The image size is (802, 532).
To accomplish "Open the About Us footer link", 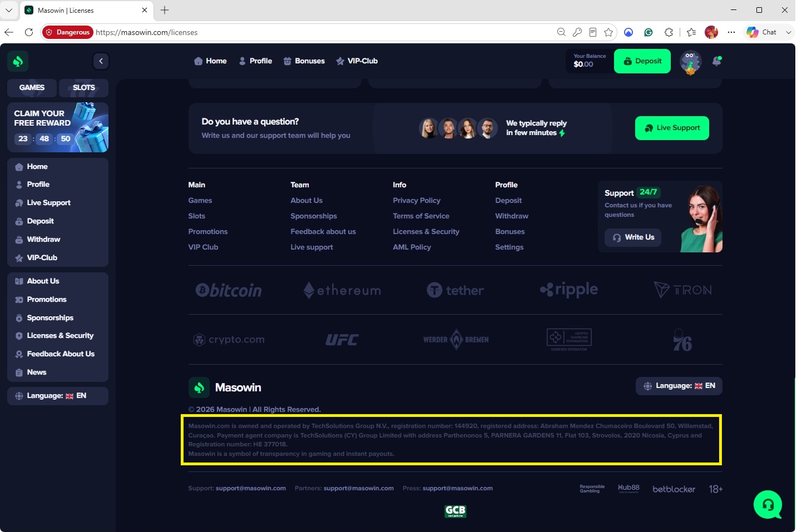I will [x=306, y=201].
